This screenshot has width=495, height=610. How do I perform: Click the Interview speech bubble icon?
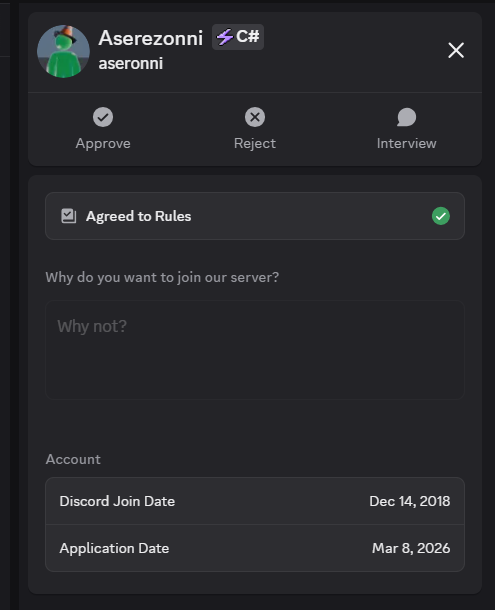pyautogui.click(x=406, y=117)
